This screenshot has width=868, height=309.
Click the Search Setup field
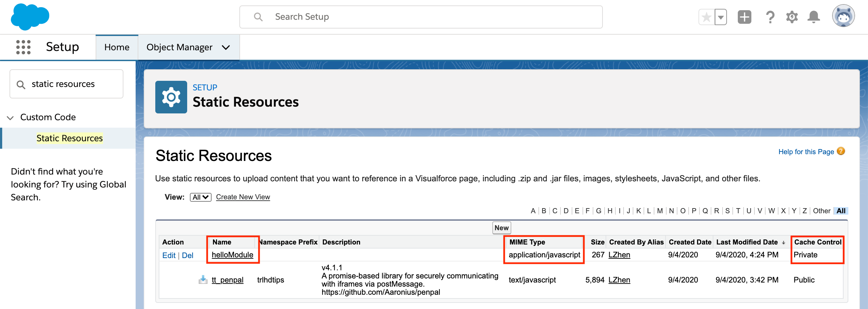click(420, 17)
